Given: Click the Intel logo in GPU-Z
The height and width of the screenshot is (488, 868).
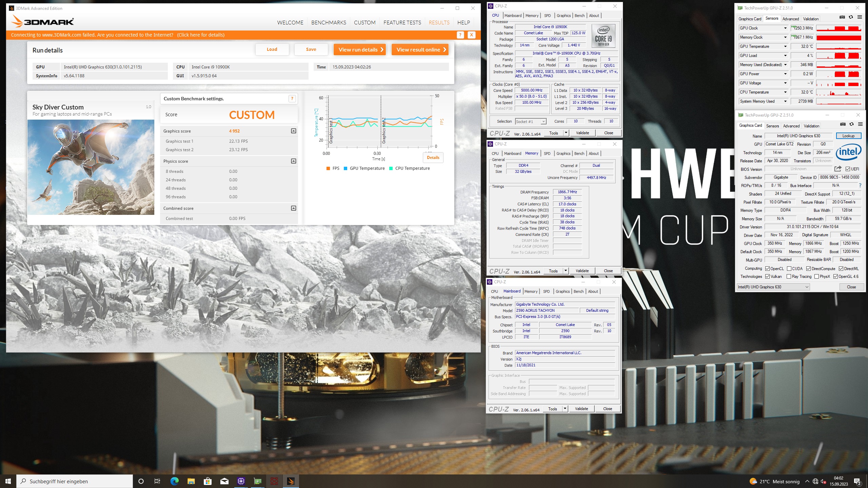Looking at the screenshot, I should (x=848, y=152).
